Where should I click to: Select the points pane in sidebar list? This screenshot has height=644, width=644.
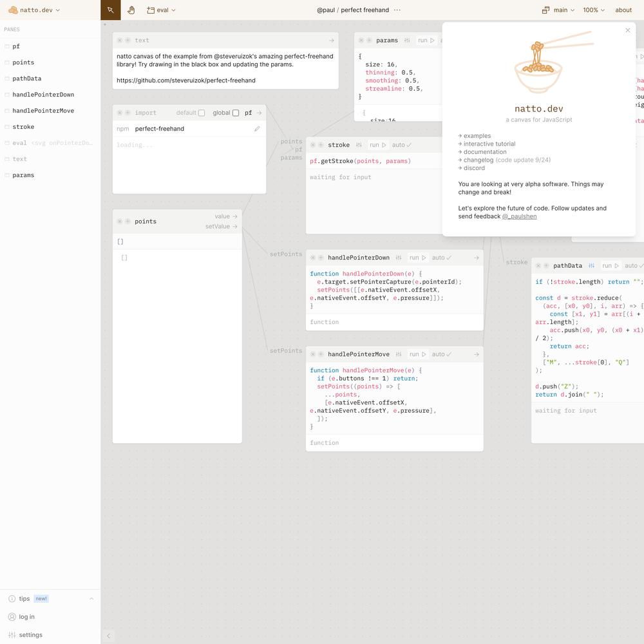click(50, 62)
